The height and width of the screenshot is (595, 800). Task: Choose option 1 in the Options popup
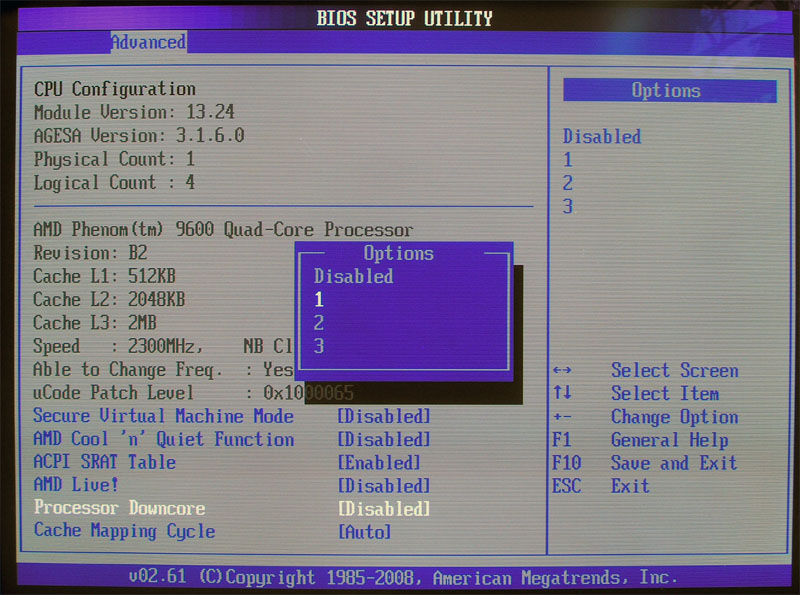tap(319, 300)
